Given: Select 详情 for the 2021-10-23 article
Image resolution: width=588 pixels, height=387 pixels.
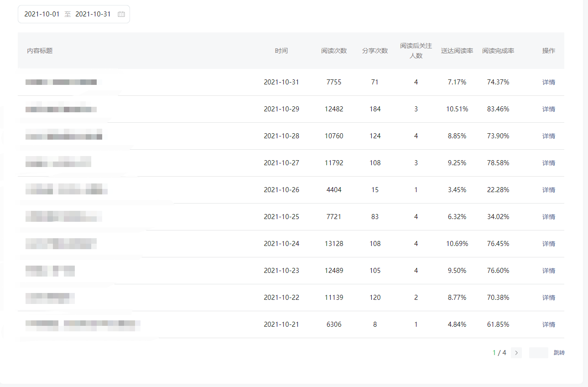Looking at the screenshot, I should pos(548,271).
